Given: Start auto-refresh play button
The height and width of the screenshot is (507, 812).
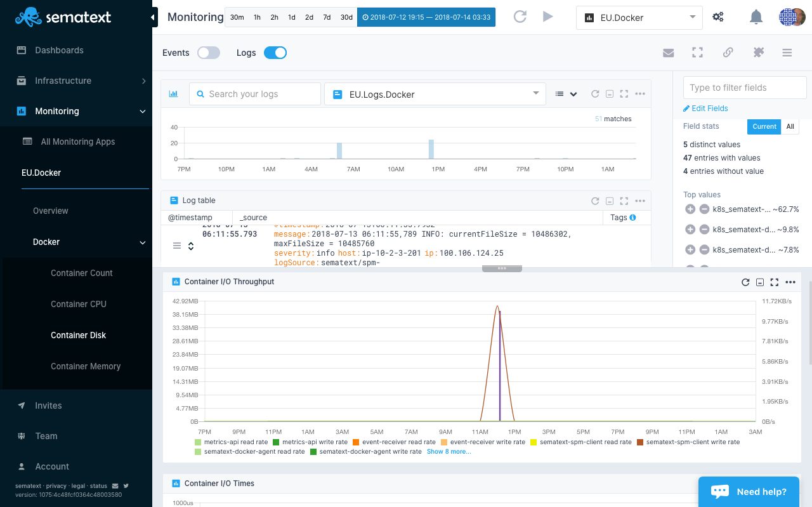Looking at the screenshot, I should tap(548, 16).
